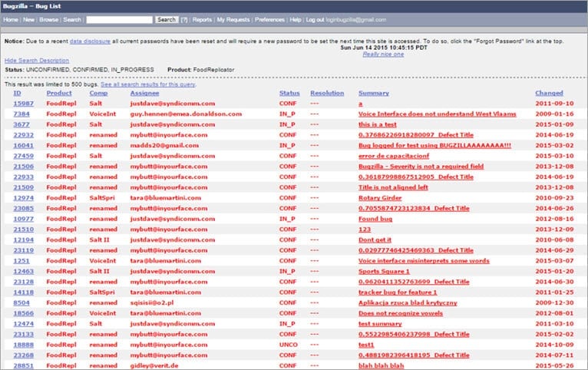The image size is (588, 370).
Task: Open the data disclosure notice link
Action: click(x=90, y=41)
